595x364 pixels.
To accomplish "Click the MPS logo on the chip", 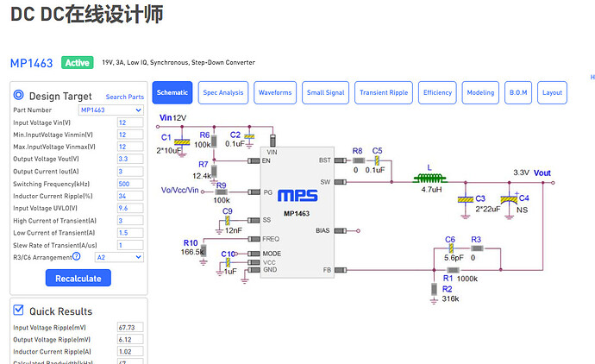I will pyautogui.click(x=297, y=196).
